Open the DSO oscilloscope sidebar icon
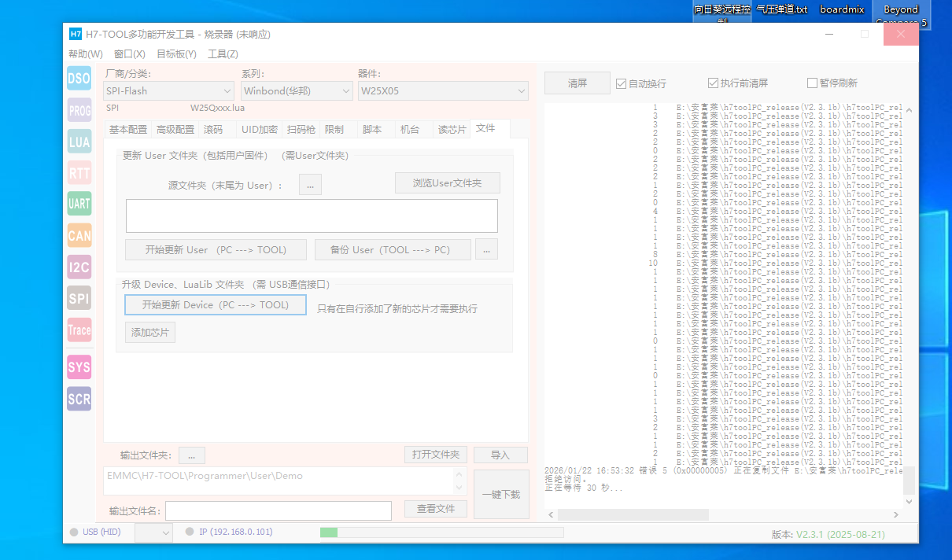952x560 pixels. [x=79, y=79]
